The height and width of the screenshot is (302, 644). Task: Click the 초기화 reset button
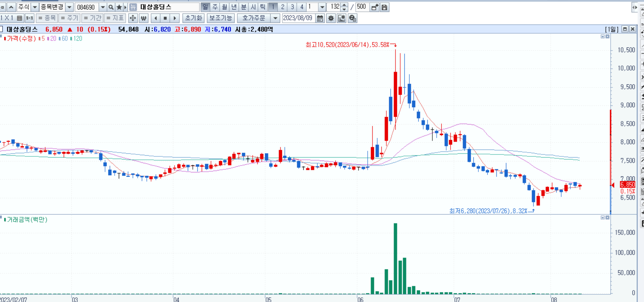(194, 18)
